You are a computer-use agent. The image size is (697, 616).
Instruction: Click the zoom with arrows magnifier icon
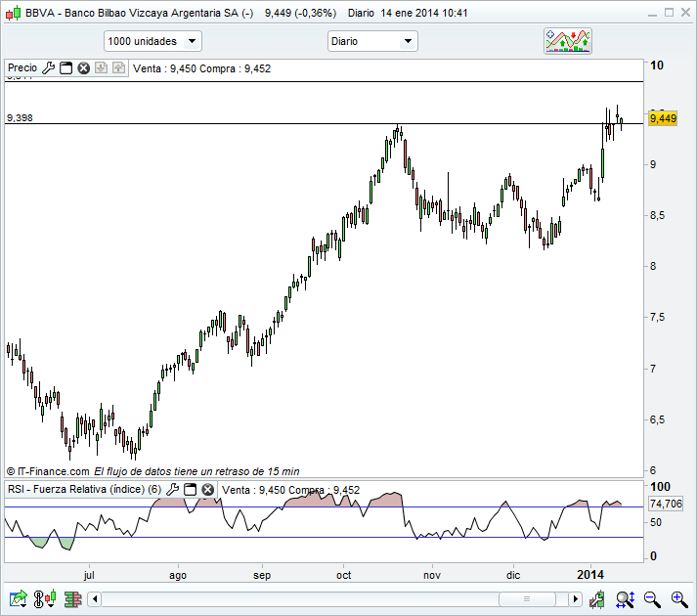pyautogui.click(x=625, y=599)
